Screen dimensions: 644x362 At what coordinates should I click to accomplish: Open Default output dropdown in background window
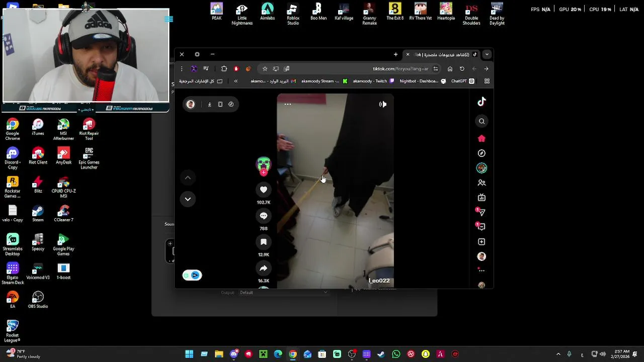click(x=283, y=293)
